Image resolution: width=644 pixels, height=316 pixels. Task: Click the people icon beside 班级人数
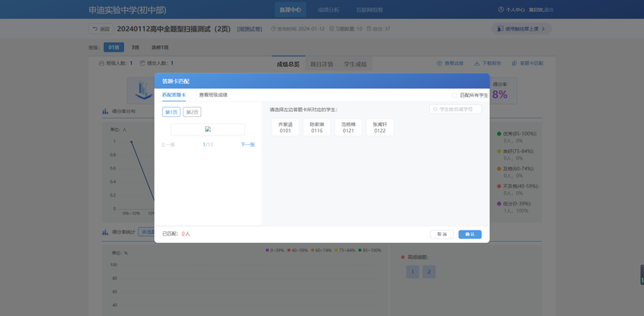pyautogui.click(x=101, y=64)
